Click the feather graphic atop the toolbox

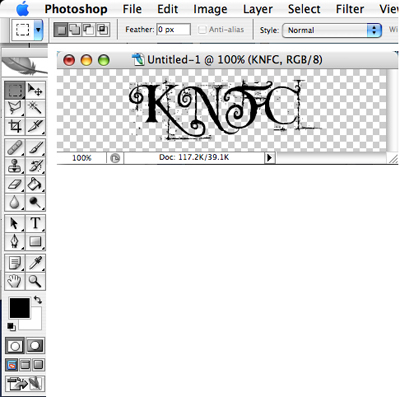[x=24, y=66]
